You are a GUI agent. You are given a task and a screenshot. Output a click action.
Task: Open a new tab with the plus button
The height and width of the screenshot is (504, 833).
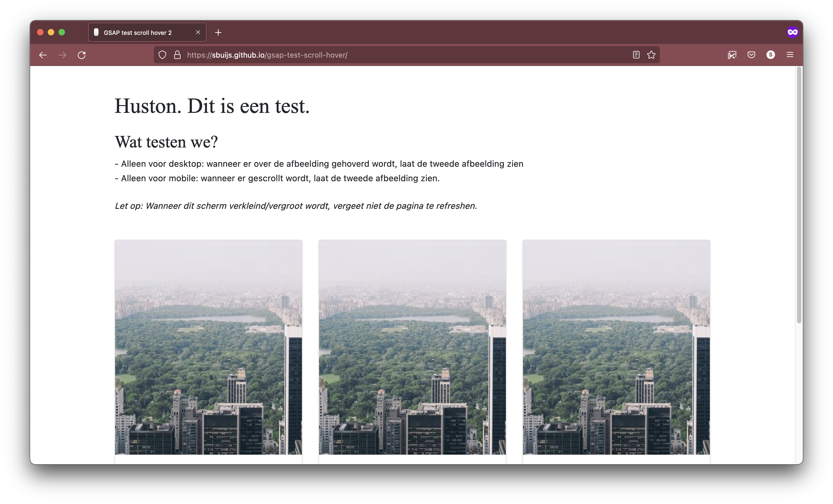tap(218, 32)
